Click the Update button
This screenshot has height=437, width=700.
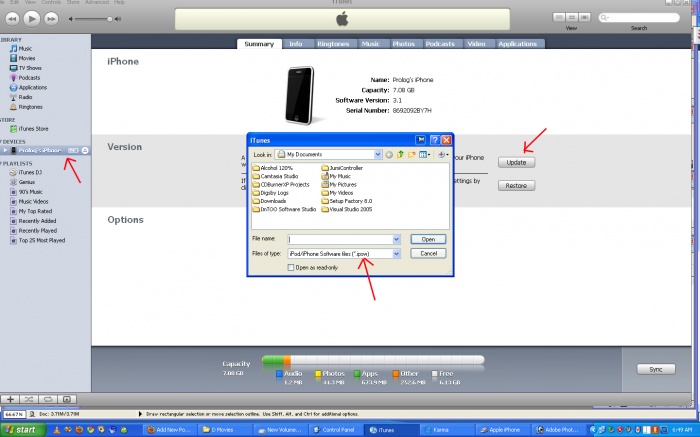click(517, 162)
